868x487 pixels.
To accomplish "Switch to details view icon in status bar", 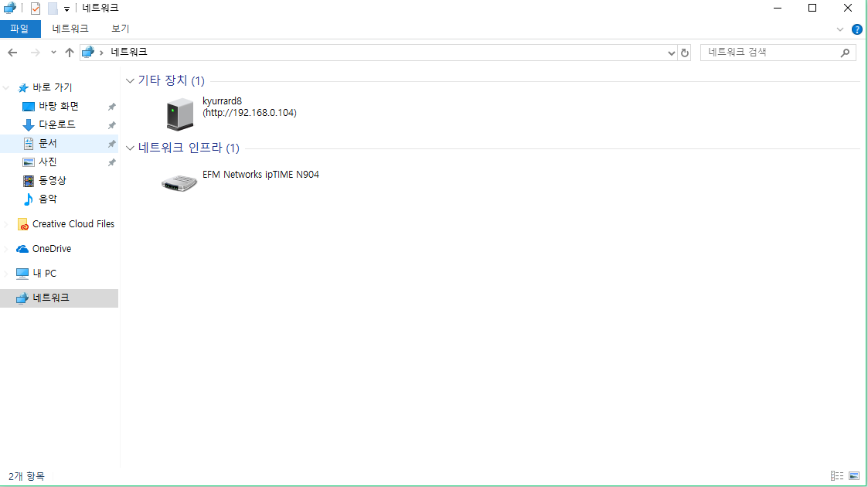I will coord(837,476).
